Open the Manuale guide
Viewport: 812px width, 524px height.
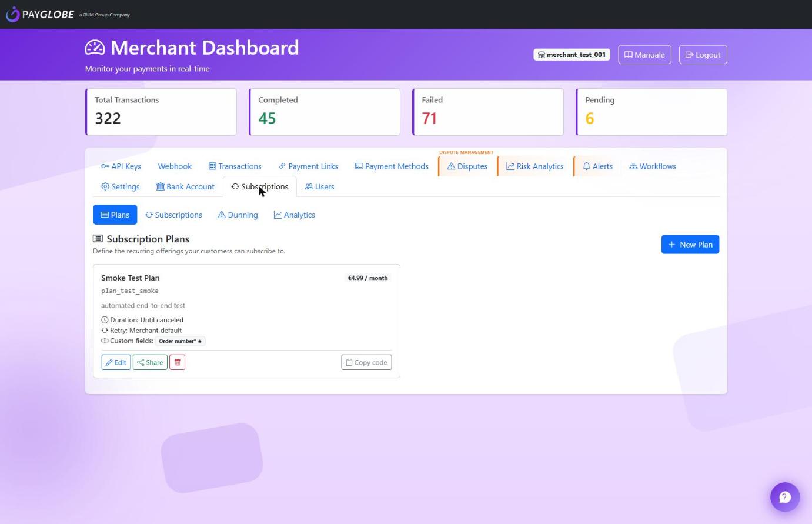[x=644, y=55]
